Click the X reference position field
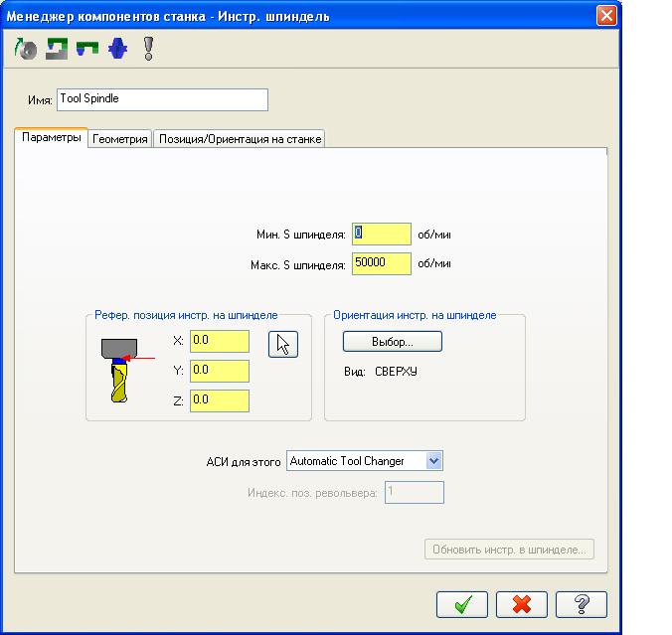Image resolution: width=672 pixels, height=635 pixels. coord(220,341)
